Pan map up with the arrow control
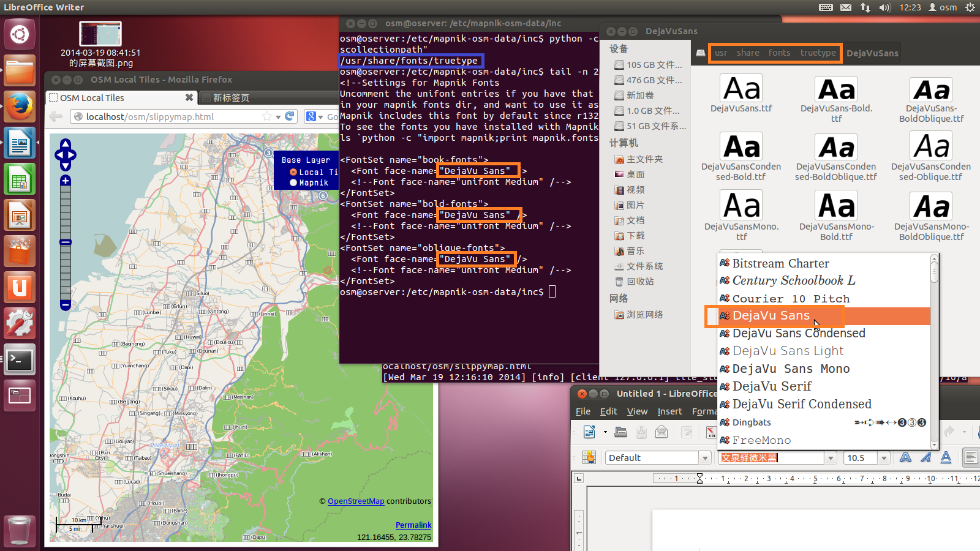The image size is (980, 551). (66, 144)
